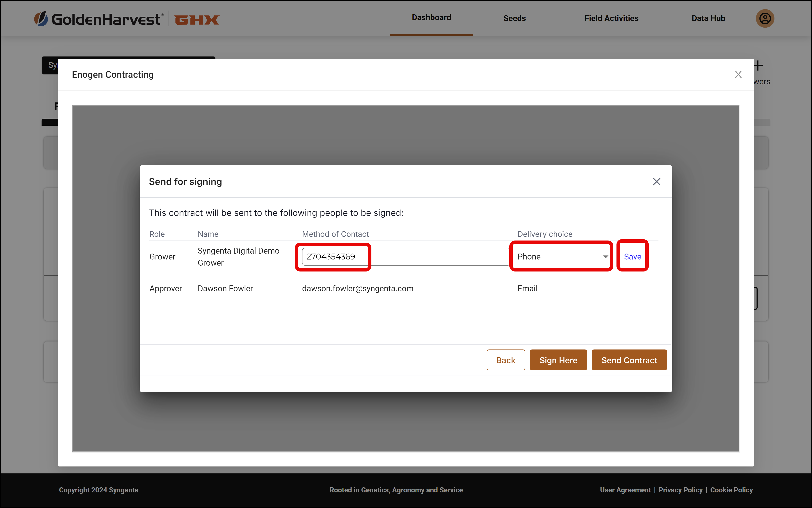Click the Back button

[506, 360]
